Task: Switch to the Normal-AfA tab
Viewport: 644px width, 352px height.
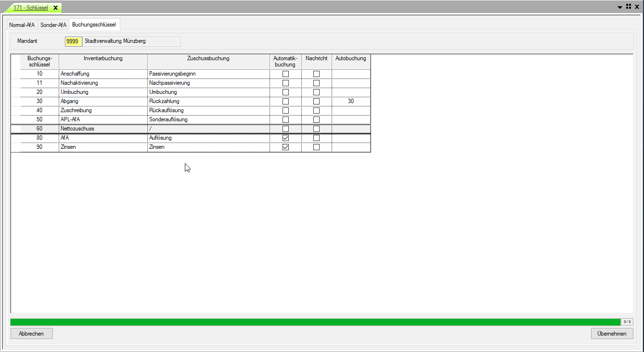Action: 22,25
